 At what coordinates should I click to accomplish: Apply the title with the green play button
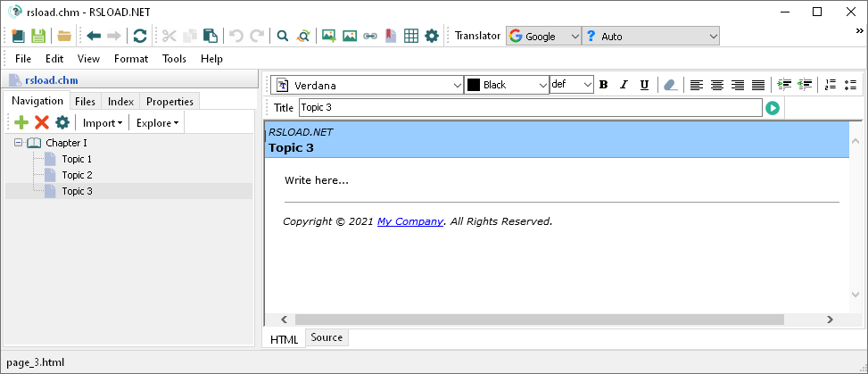click(773, 107)
